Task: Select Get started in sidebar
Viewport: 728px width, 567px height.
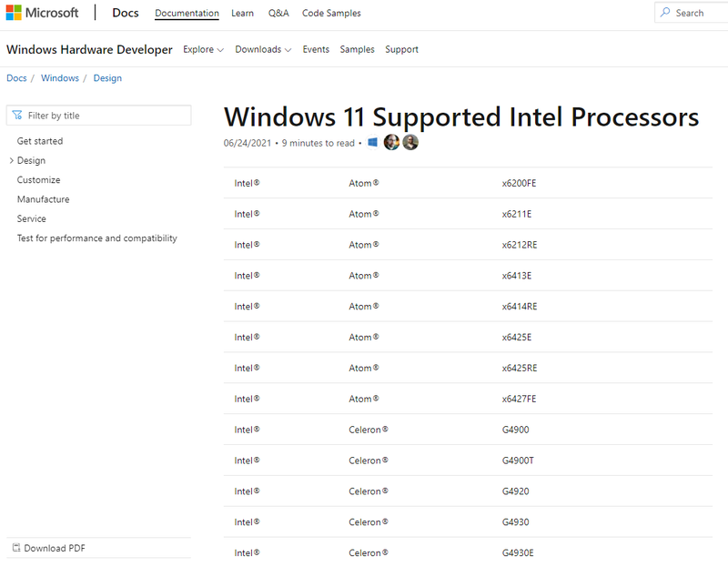Action: 40,141
